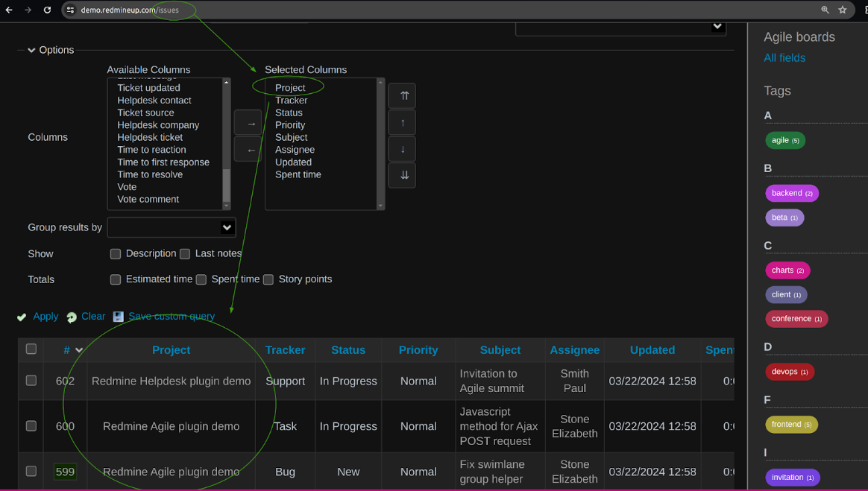Click the Clear reload icon

pos(72,317)
